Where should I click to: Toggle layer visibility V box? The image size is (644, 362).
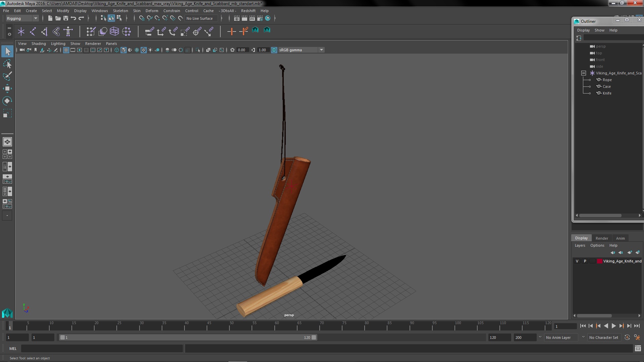click(x=577, y=261)
